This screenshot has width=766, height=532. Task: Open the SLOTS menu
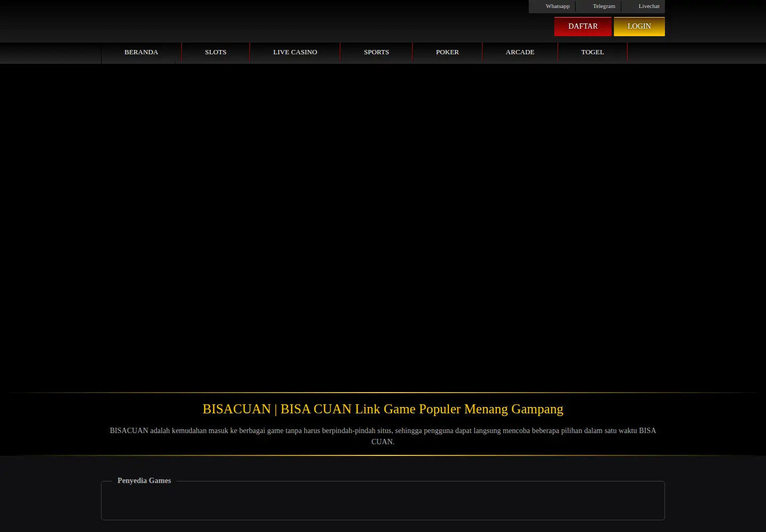216,52
